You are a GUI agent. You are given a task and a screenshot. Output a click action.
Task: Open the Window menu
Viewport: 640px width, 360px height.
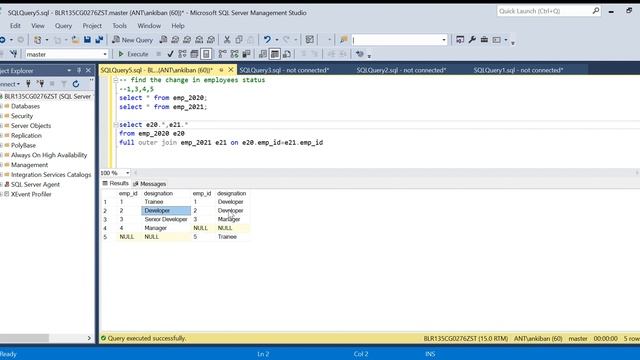pos(149,26)
